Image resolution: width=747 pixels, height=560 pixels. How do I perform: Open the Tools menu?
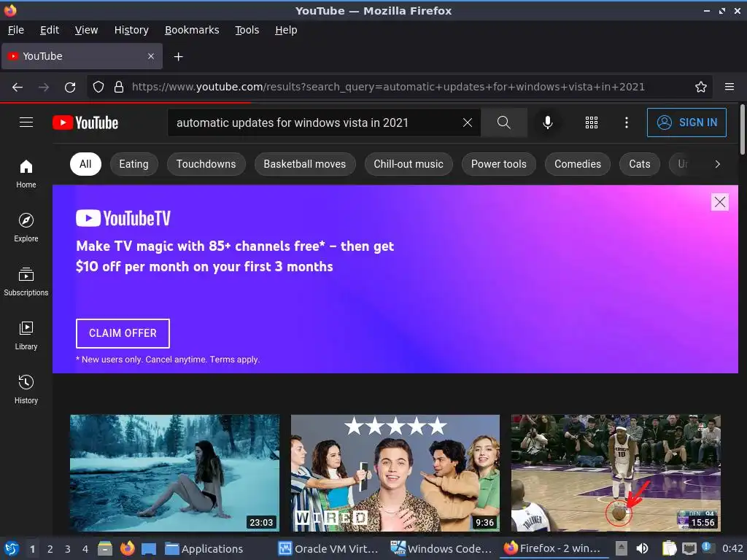pyautogui.click(x=247, y=30)
